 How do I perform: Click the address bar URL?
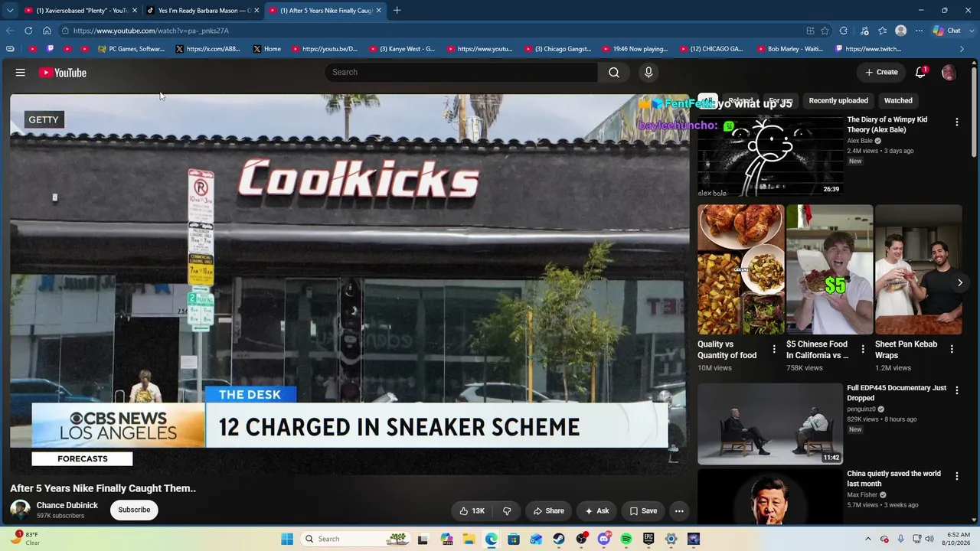pyautogui.click(x=151, y=31)
